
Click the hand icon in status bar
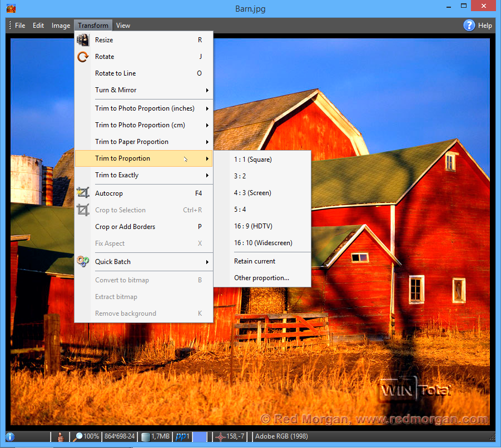(x=61, y=437)
